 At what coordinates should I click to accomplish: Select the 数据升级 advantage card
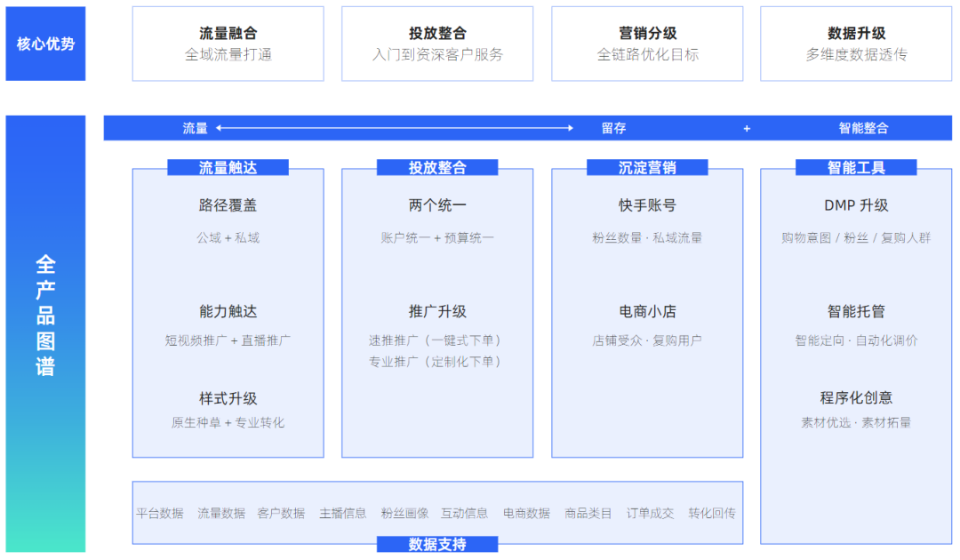click(856, 44)
